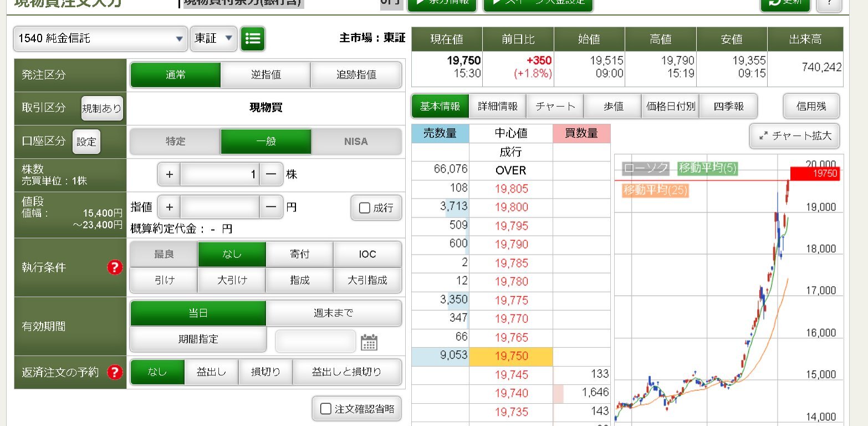Raise limit price with plus button
The image size is (868, 426).
pos(169,207)
